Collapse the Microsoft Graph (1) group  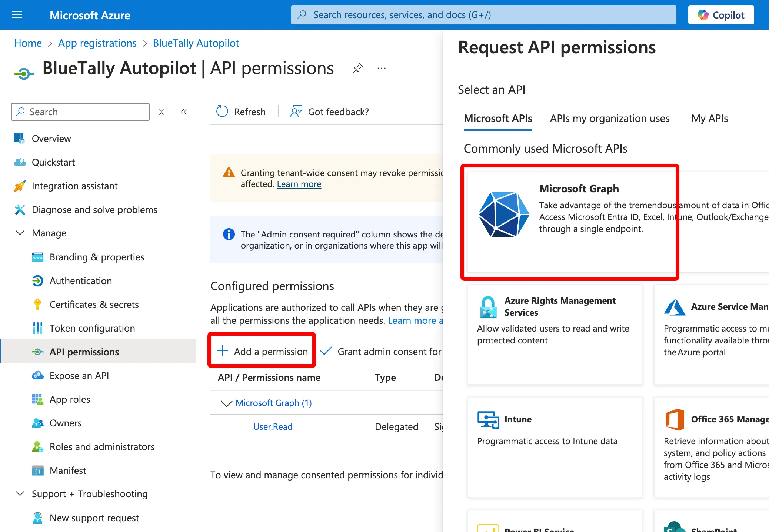coord(226,403)
